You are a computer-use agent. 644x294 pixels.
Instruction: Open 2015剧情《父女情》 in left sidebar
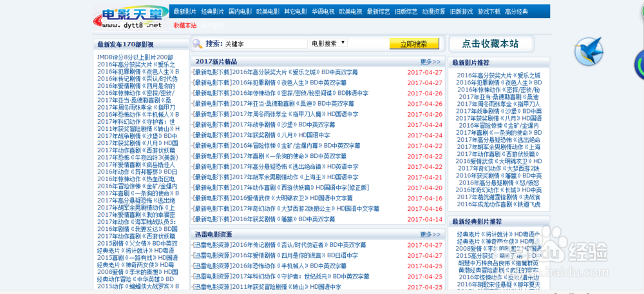[x=138, y=243]
